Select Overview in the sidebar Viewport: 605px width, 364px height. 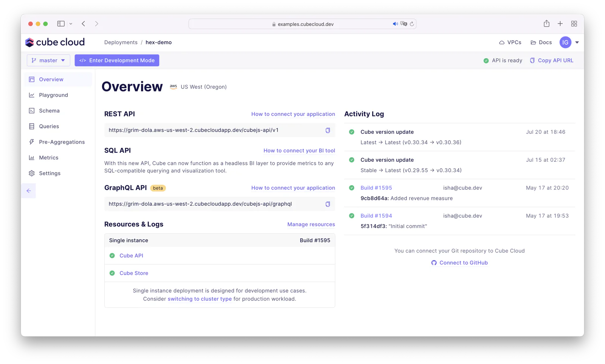(59, 79)
